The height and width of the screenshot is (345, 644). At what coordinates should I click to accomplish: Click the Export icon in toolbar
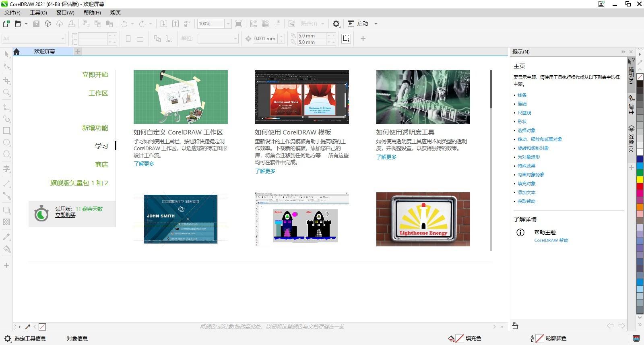175,24
